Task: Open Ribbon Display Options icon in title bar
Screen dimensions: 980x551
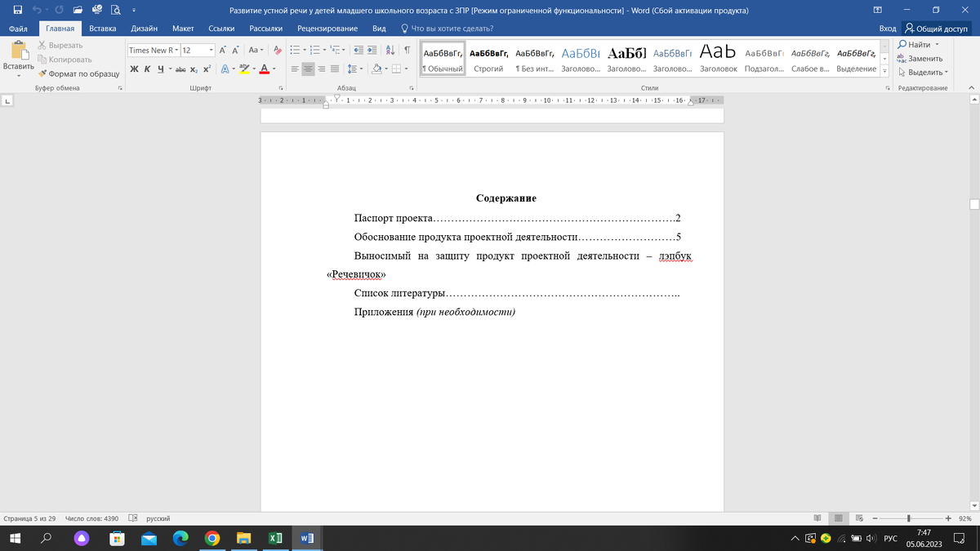Action: [877, 10]
